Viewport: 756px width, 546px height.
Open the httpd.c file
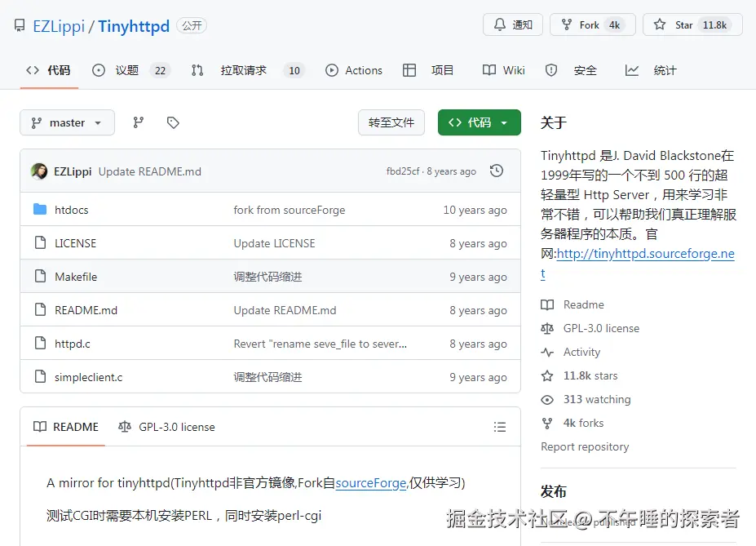pyautogui.click(x=73, y=344)
